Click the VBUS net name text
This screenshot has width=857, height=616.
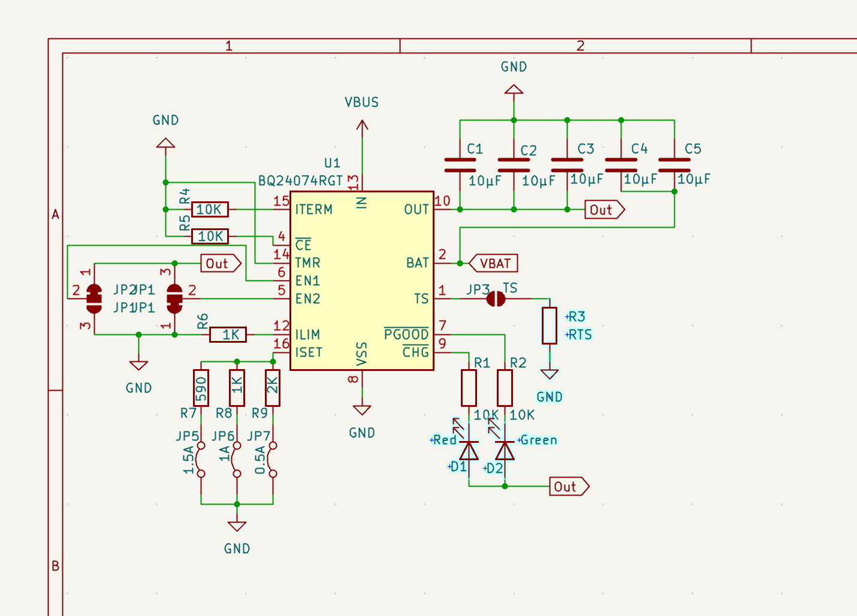[361, 102]
